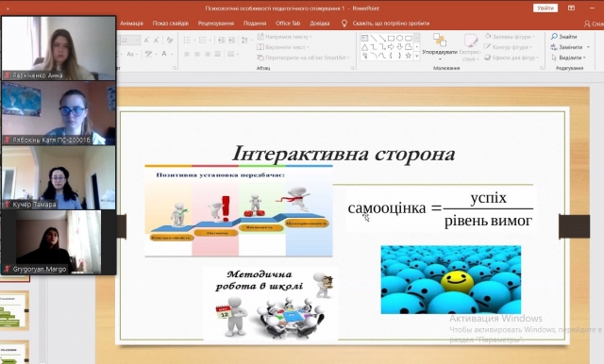Viewport: 604px width, 364px height.
Task: Select the Grygoryan Margo video thumbnail
Action: pos(59,242)
